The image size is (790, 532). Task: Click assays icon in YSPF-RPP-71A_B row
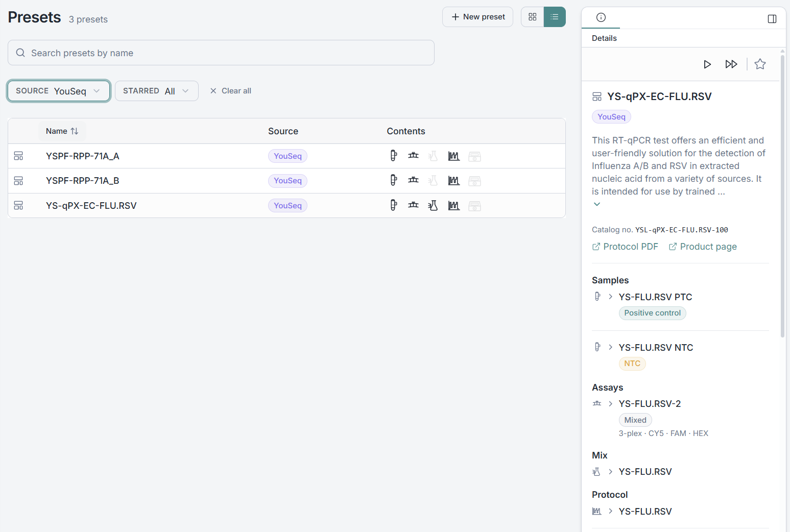(x=414, y=180)
